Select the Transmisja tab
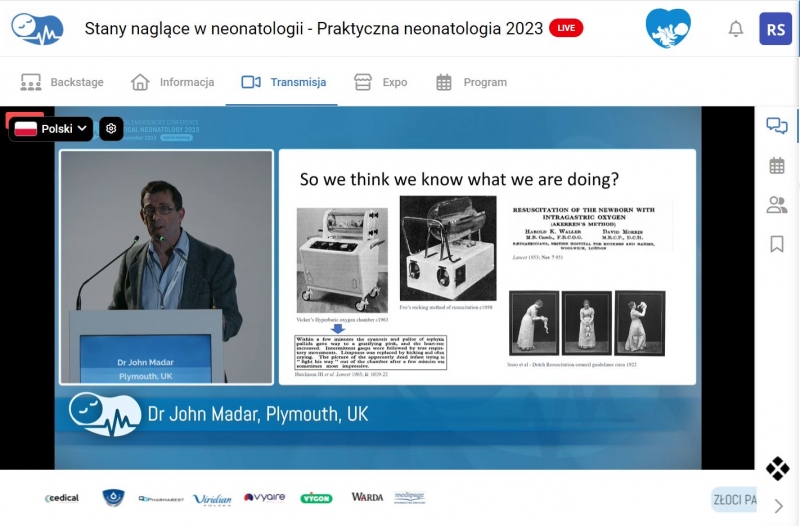Image resolution: width=800 pixels, height=526 pixels. (x=283, y=82)
